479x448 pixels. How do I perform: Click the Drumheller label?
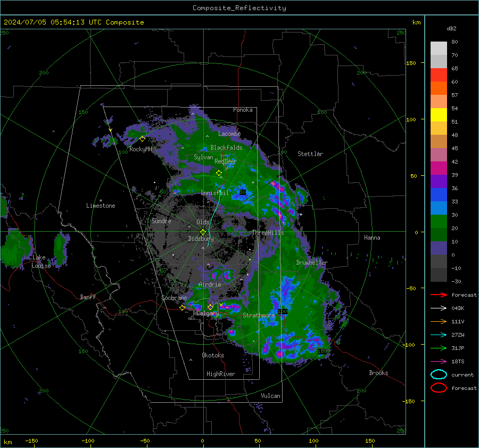312,263
